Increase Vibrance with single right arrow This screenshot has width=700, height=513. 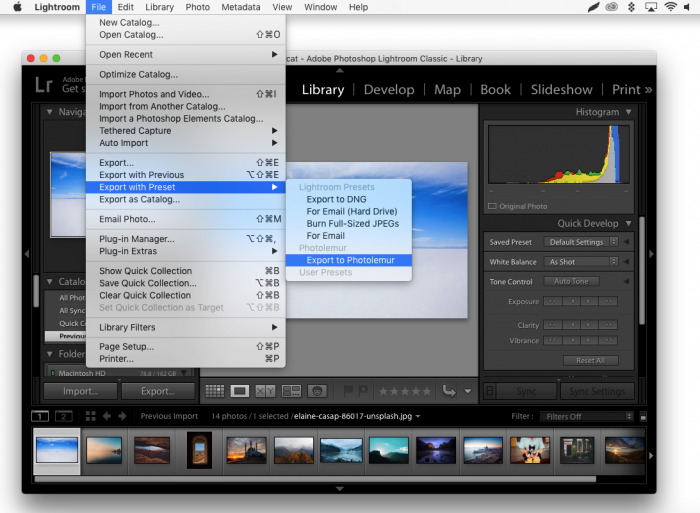[590, 340]
